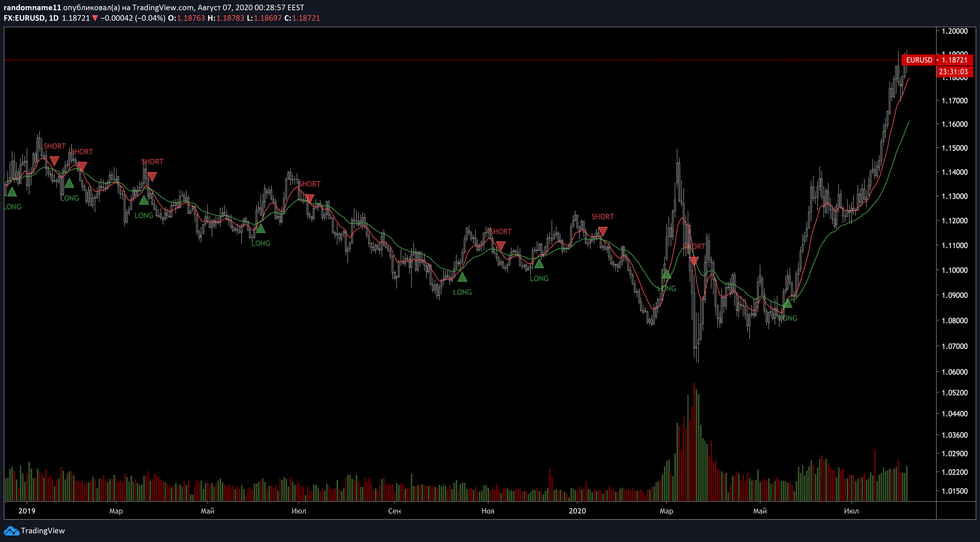Screen dimensions: 980x542
Task: Click the SHORT triangle marker in February 2019
Action: click(x=82, y=166)
